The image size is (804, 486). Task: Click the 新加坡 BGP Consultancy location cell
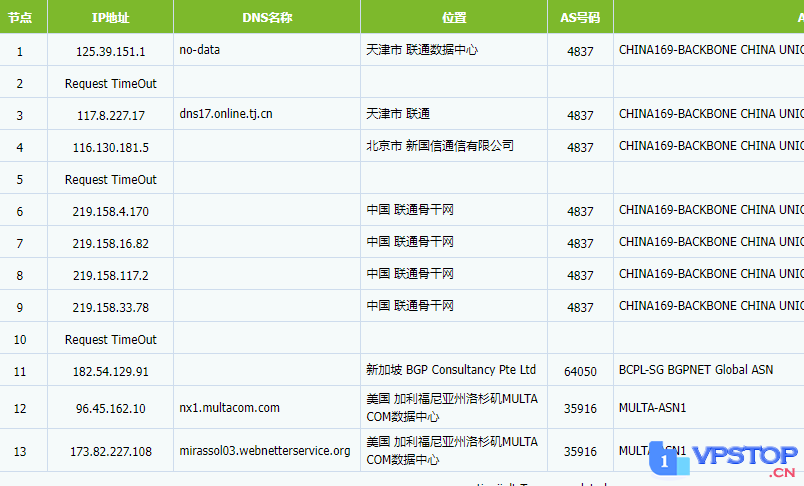454,370
